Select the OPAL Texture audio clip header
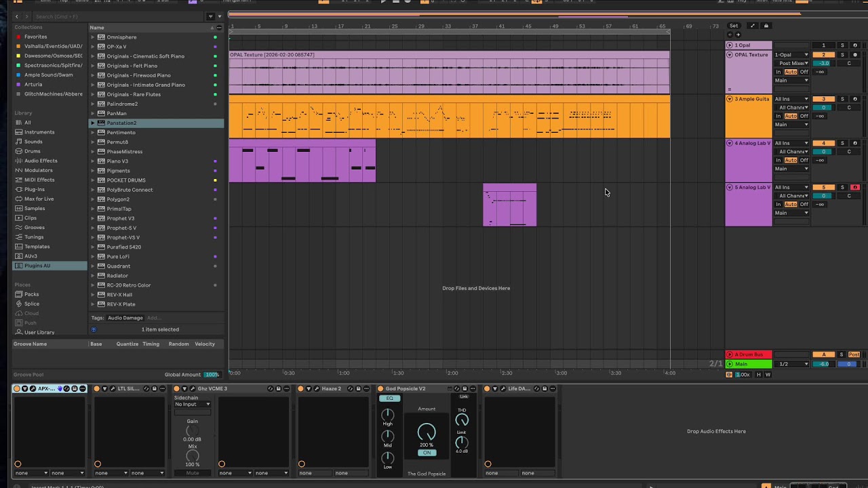Viewport: 868px width, 488px height. pos(449,54)
